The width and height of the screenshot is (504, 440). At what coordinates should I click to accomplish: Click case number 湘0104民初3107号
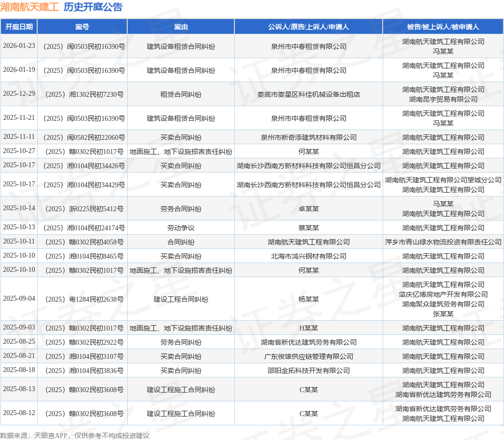(x=84, y=356)
